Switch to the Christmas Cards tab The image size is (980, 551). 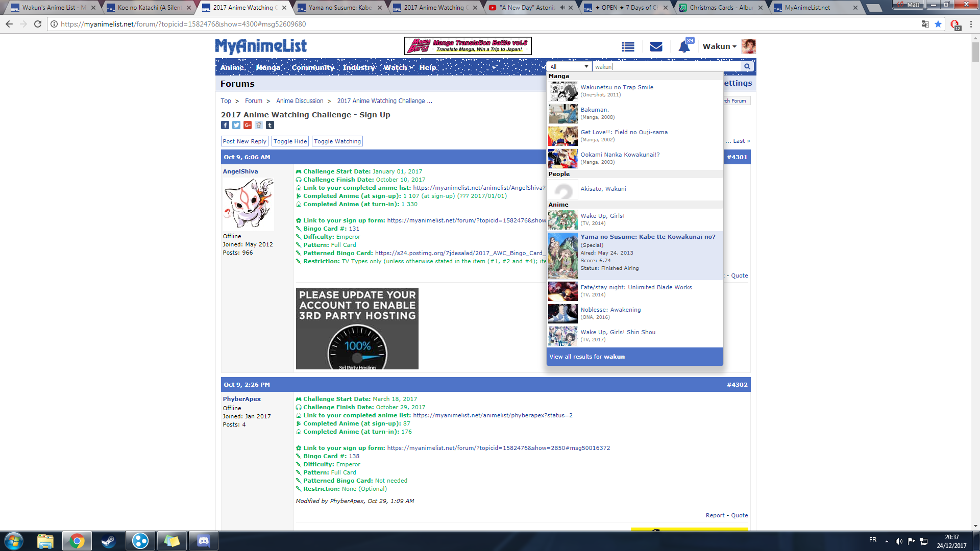pyautogui.click(x=720, y=8)
